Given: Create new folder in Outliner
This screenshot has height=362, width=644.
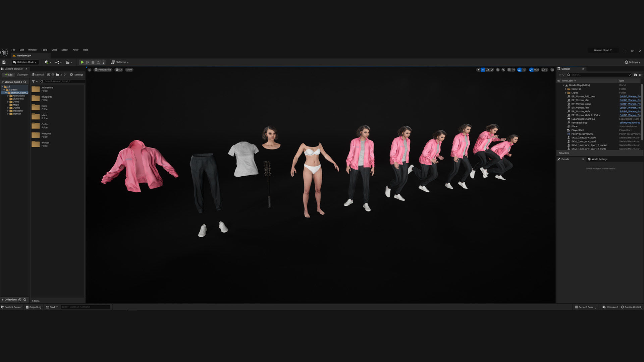Looking at the screenshot, I should click(x=635, y=75).
